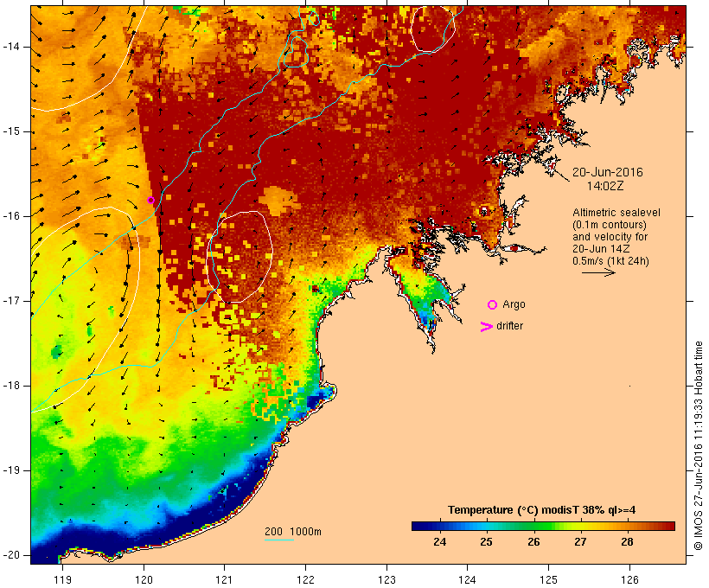Click the latitude label -20
The image size is (709, 588).
[10, 555]
